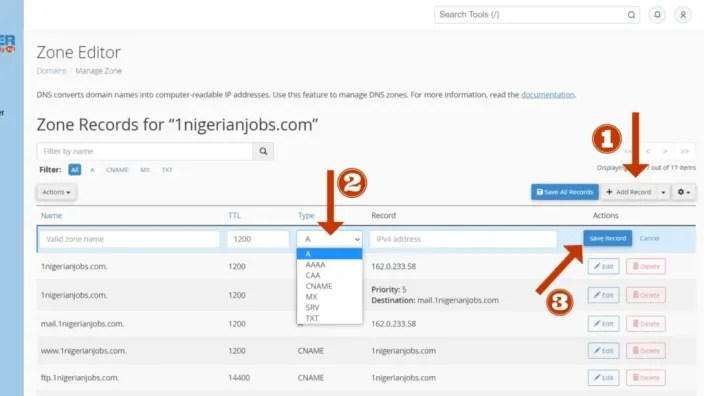Click the Add Record button
This screenshot has height=396, width=704.
[x=629, y=192]
